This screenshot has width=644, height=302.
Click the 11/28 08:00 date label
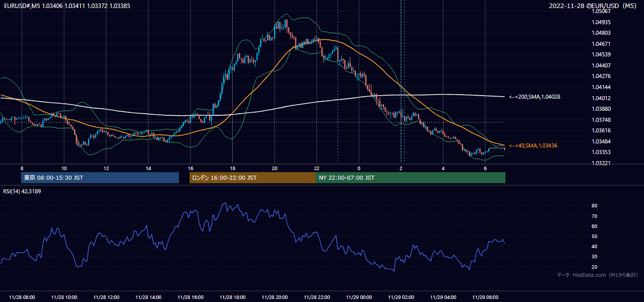(x=22, y=297)
